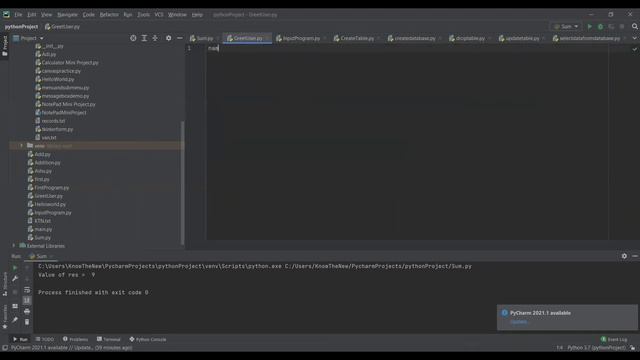Viewport: 640px width, 360px height.
Task: Click Python 3.7 interpreter in status bar
Action: point(596,348)
